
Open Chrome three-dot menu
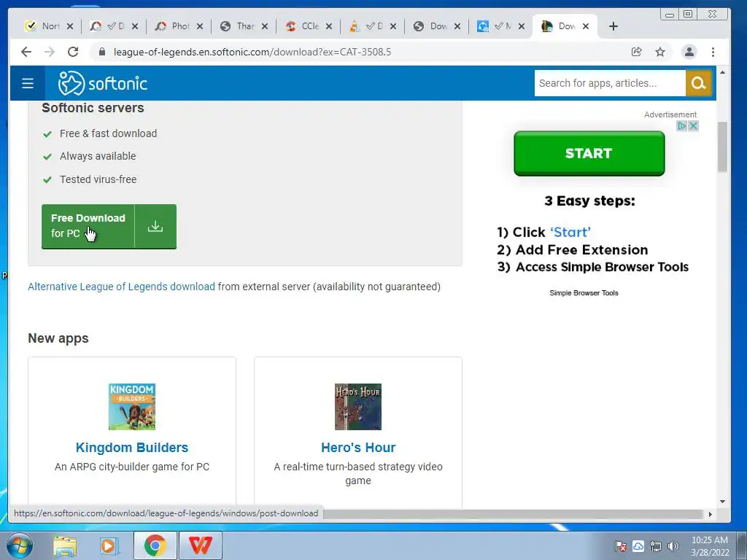[713, 52]
